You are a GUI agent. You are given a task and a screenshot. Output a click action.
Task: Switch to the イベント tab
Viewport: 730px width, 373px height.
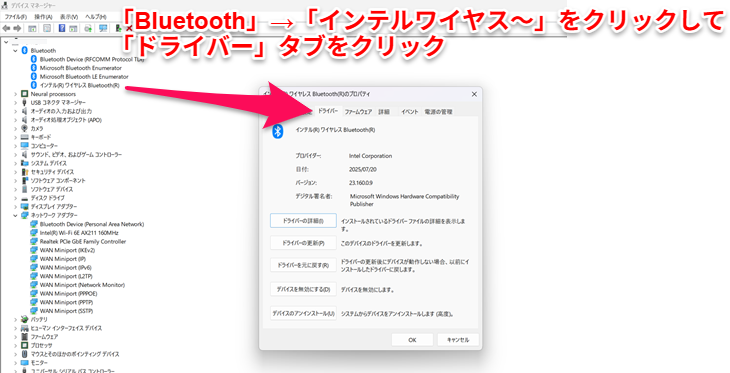pyautogui.click(x=410, y=112)
